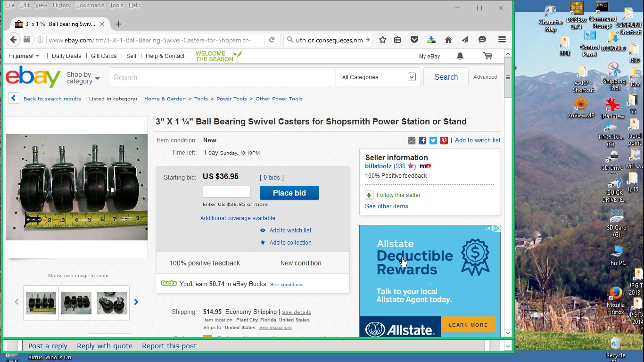Click the eBay Search button
644x362 pixels.
tap(446, 77)
